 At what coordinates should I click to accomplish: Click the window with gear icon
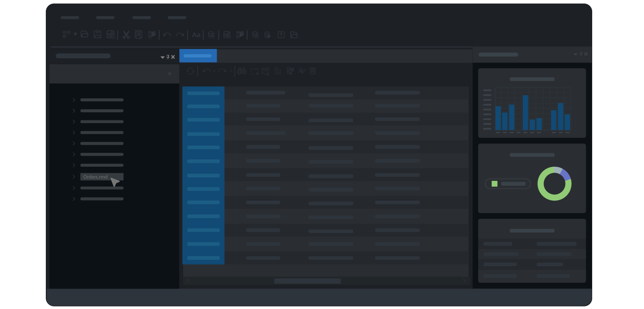coord(254,71)
